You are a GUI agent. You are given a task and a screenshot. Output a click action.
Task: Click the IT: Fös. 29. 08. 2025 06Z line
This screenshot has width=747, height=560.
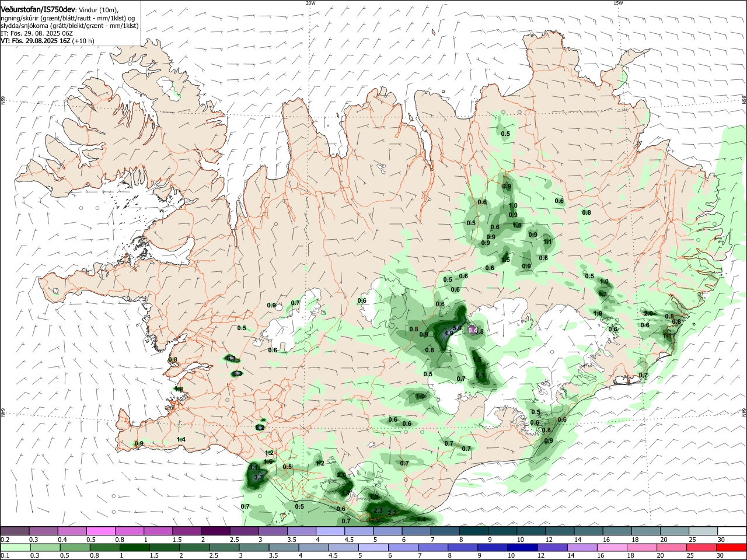pyautogui.click(x=36, y=33)
